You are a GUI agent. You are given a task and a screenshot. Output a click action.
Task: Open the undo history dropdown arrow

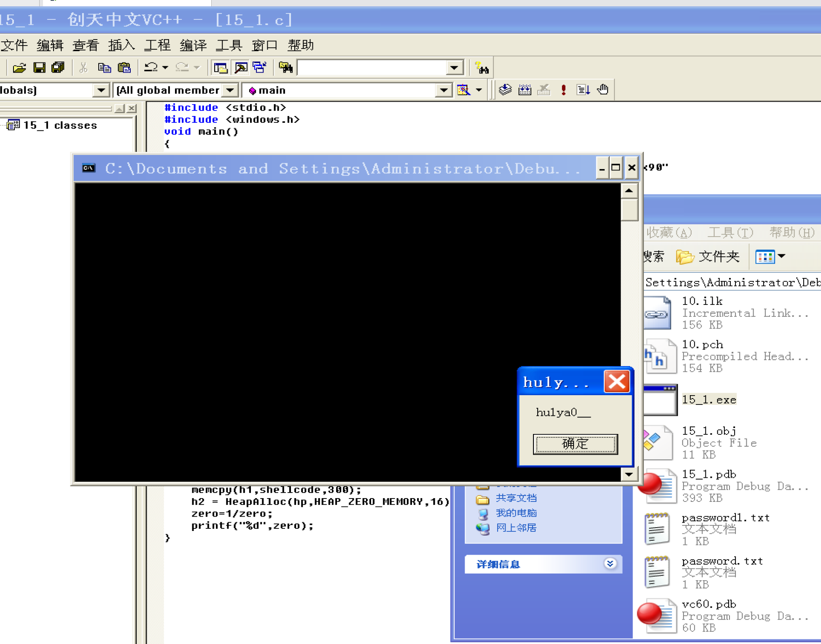coord(165,67)
